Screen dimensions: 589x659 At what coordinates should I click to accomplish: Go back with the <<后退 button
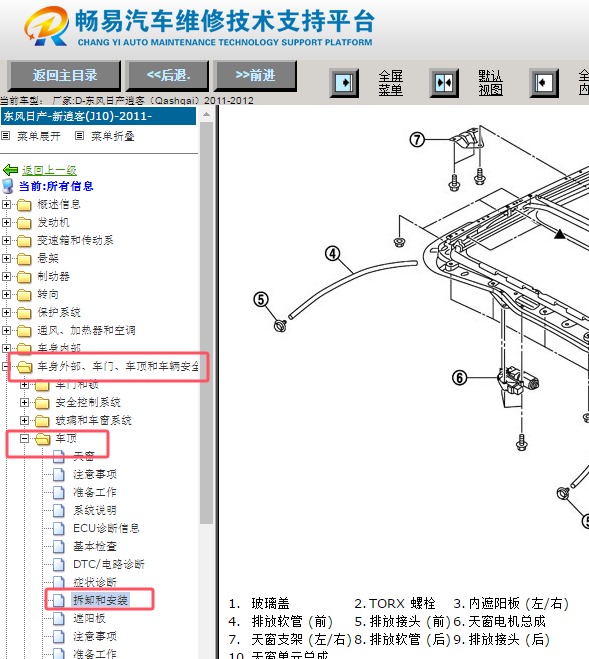click(x=168, y=76)
